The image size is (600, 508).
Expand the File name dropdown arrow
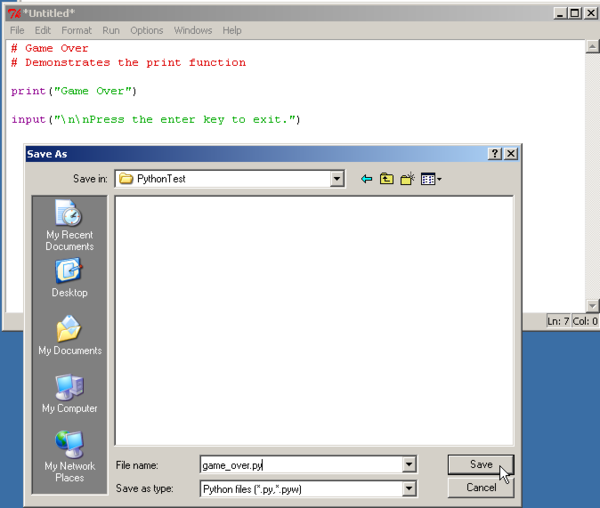pyautogui.click(x=408, y=465)
